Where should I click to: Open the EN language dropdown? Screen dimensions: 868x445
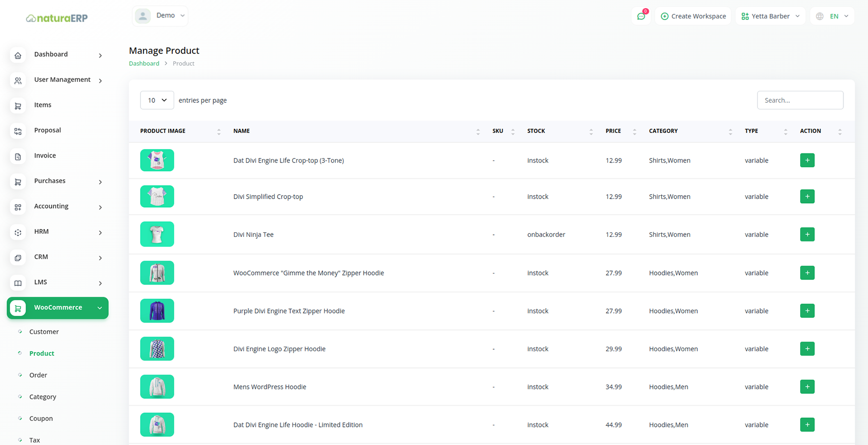pyautogui.click(x=832, y=16)
